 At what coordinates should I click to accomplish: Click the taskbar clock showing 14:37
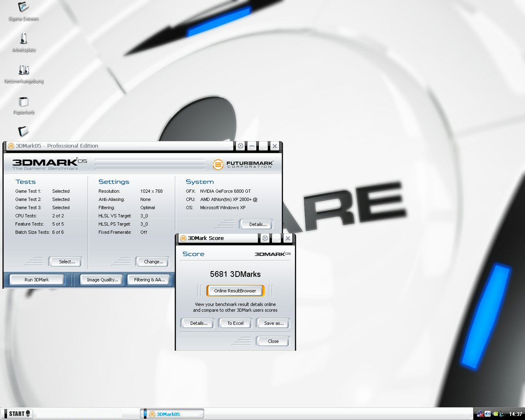pyautogui.click(x=515, y=414)
